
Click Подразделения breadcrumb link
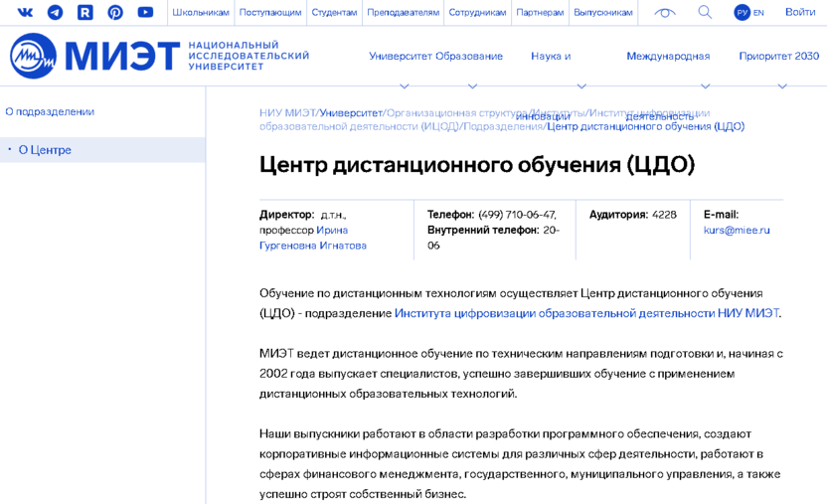click(503, 126)
